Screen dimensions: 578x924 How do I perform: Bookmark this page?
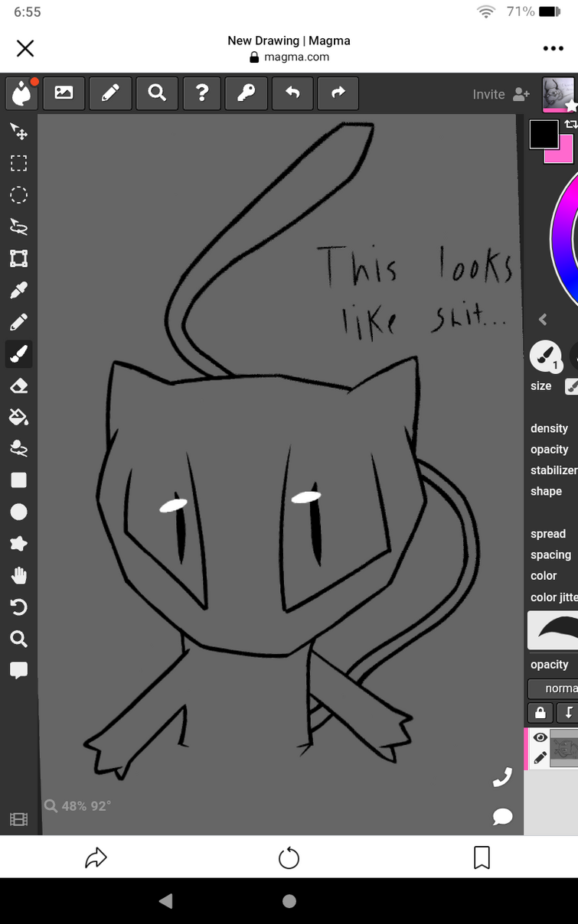click(482, 857)
